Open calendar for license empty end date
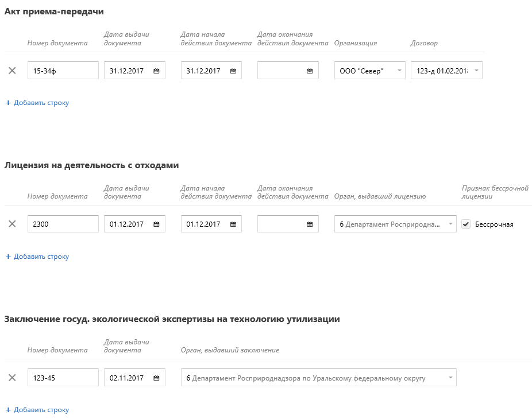The height and width of the screenshot is (419, 532). tap(310, 224)
